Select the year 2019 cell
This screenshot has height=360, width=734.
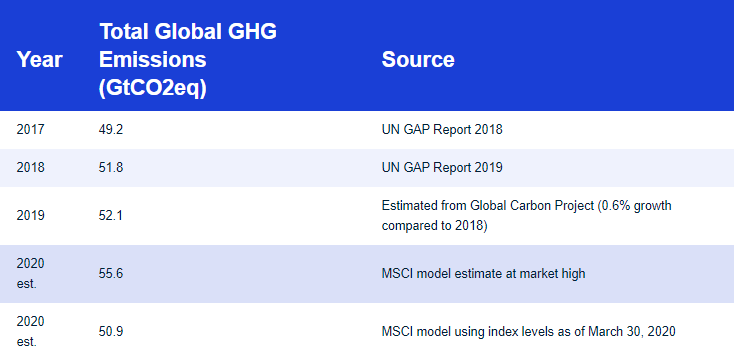coord(30,216)
